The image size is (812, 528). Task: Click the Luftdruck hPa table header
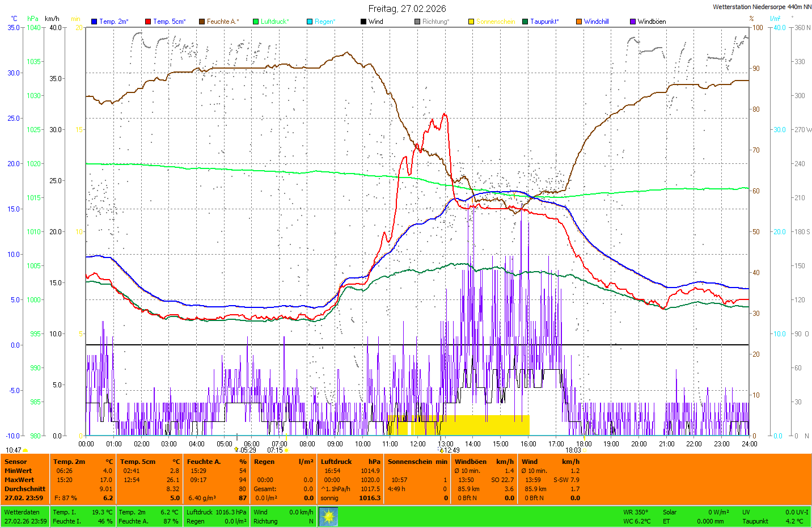click(x=350, y=462)
